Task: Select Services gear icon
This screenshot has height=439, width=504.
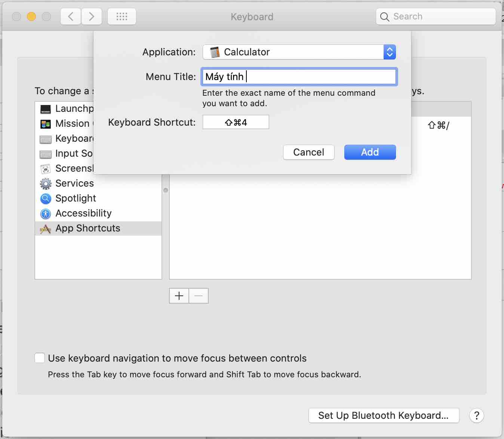Action: coord(46,184)
